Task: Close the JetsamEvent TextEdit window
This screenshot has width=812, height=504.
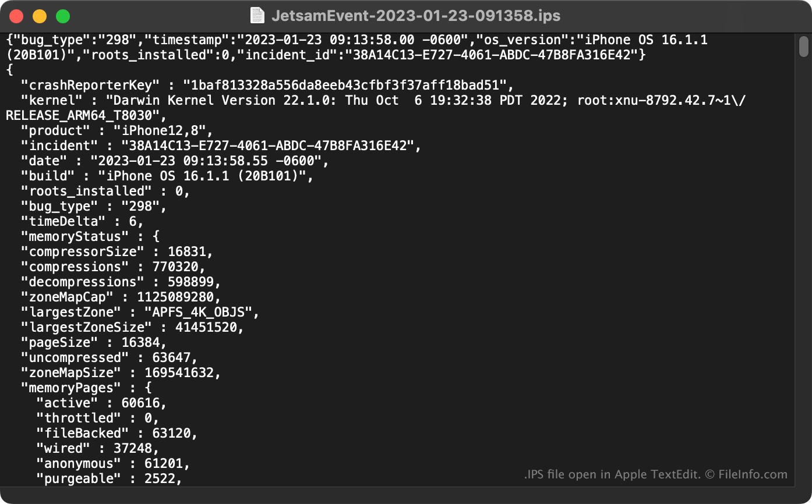Action: tap(16, 16)
